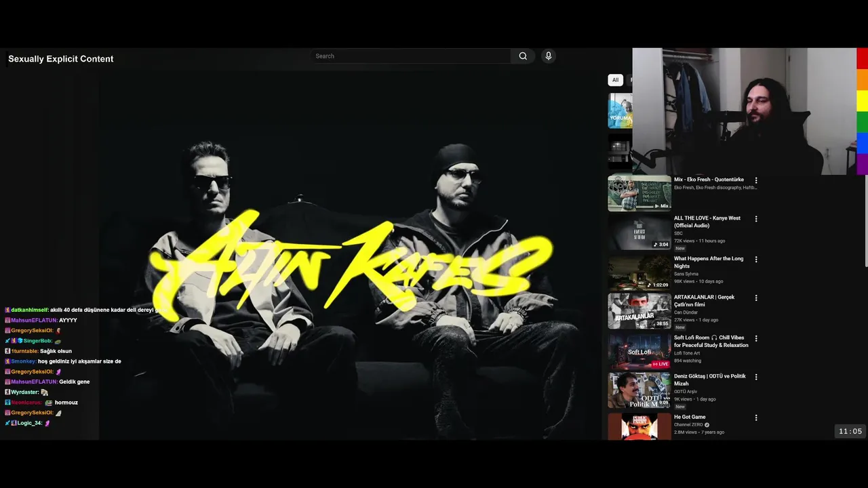Viewport: 868px width, 488px height.
Task: Open three-dot menu for He Got Game
Action: coord(756,418)
